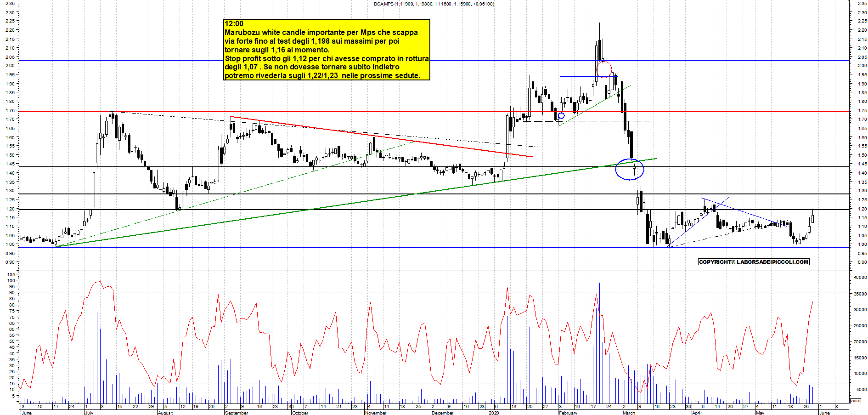Image resolution: width=868 pixels, height=415 pixels.
Task: Click the "August" month label
Action: [165, 413]
